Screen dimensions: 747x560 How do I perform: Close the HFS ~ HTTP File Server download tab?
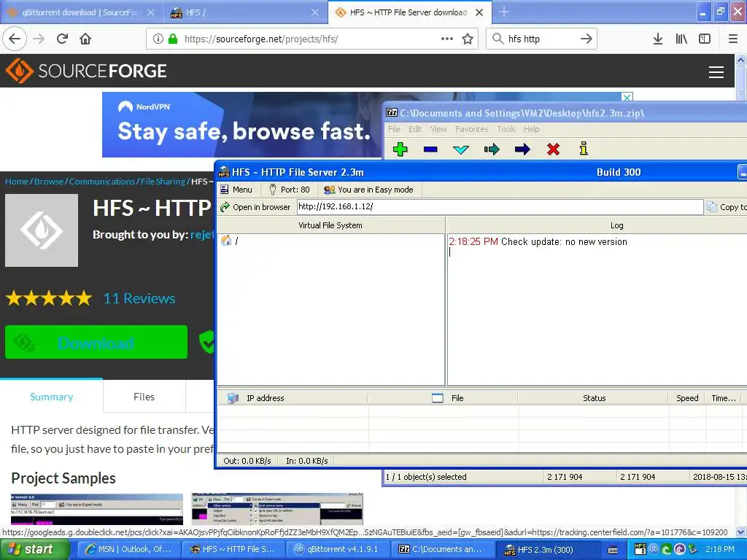(x=479, y=12)
